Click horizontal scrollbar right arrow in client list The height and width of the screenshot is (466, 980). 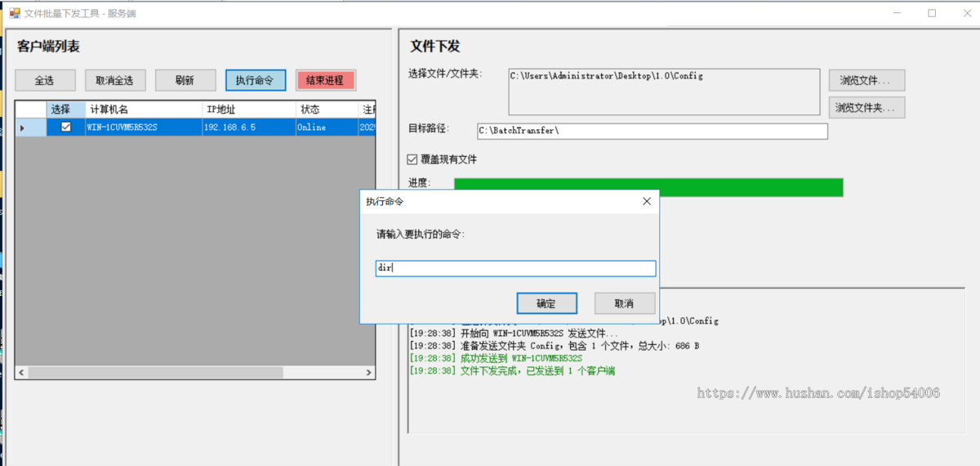tap(368, 372)
